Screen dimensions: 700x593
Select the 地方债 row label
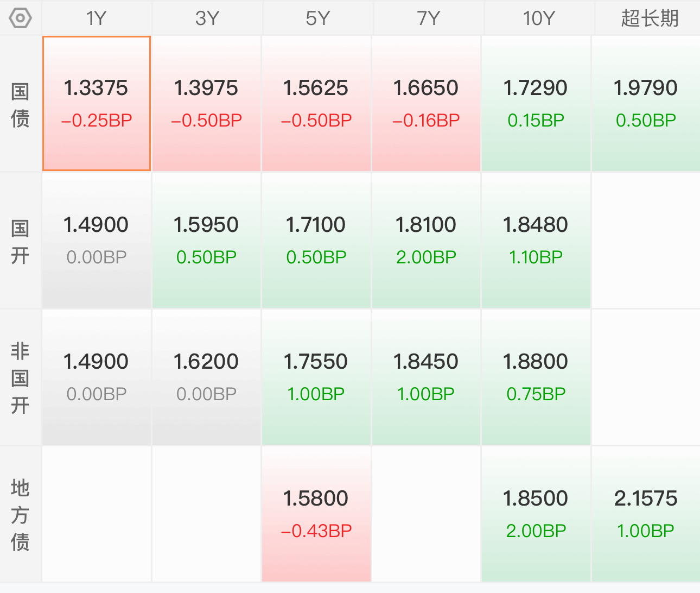[x=20, y=515]
